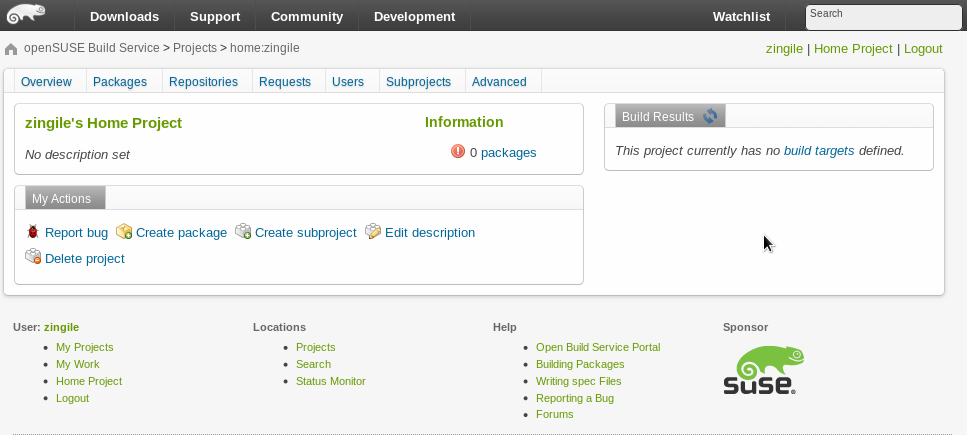Switch to the Subprojects tab
The height and width of the screenshot is (435, 967).
point(418,81)
